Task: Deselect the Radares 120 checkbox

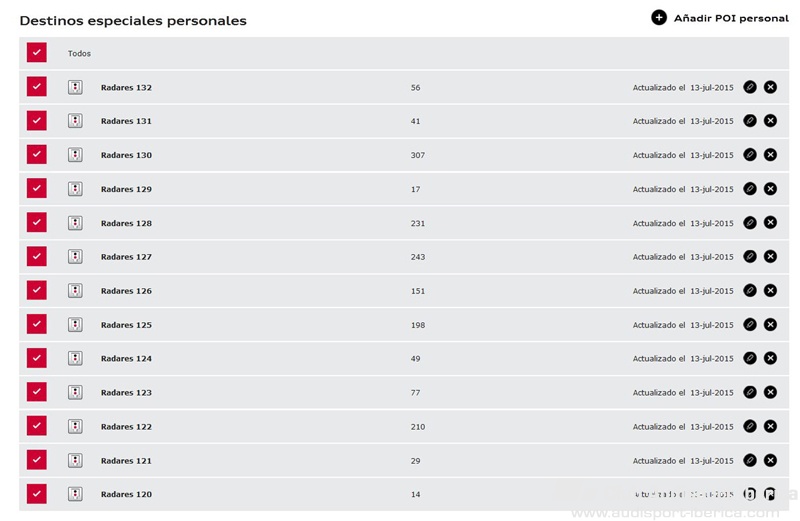Action: click(37, 493)
